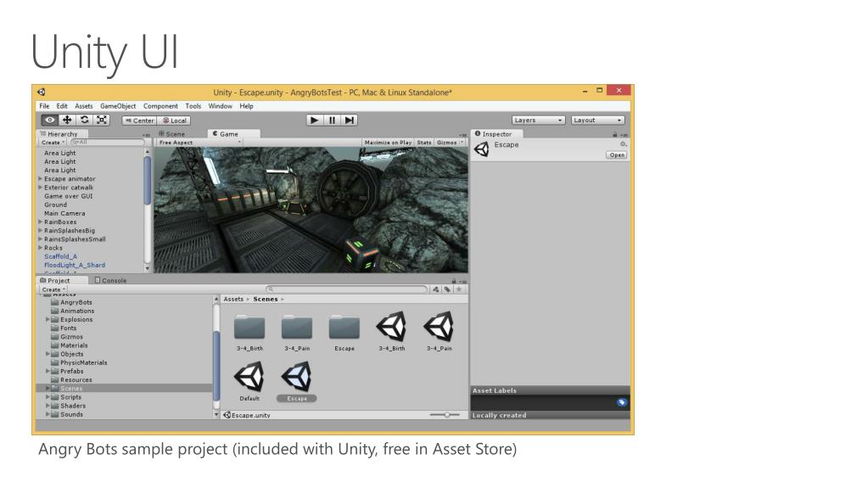The height and width of the screenshot is (488, 868).
Task: Toggle Local coordinate space button
Action: pos(175,121)
